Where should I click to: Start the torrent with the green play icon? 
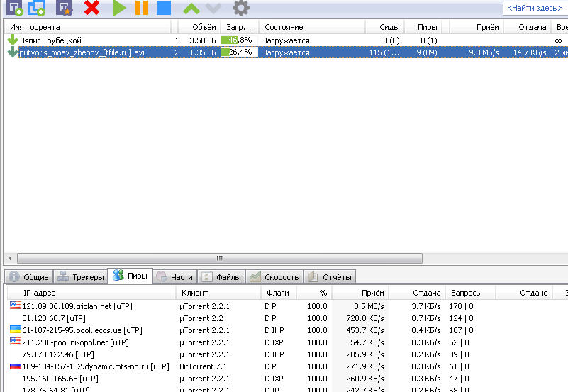(120, 9)
